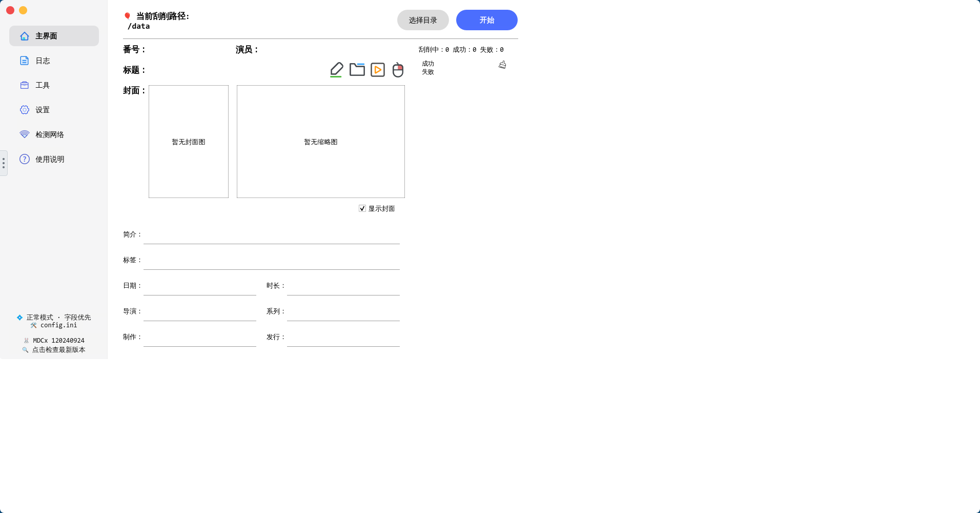Click the 标签 input field

click(272, 260)
